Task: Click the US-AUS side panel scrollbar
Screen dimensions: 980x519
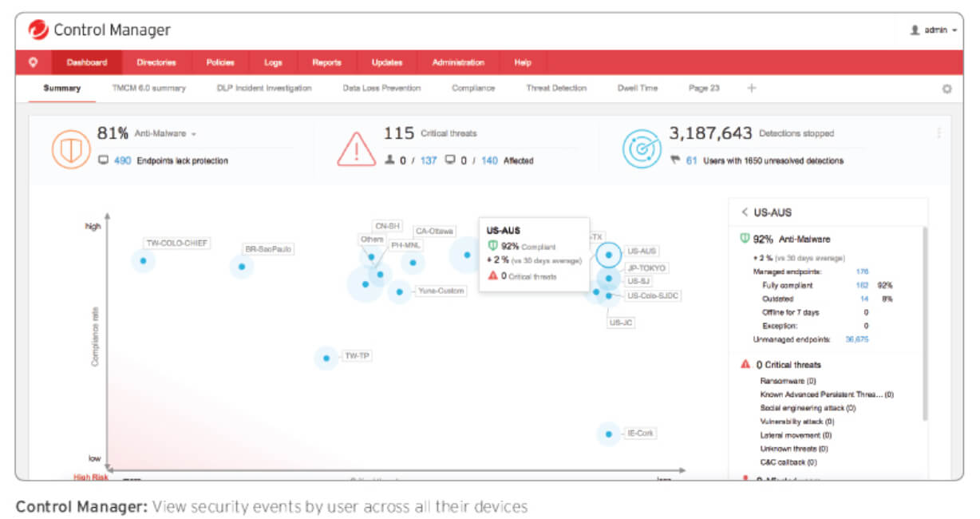Action: click(x=925, y=323)
